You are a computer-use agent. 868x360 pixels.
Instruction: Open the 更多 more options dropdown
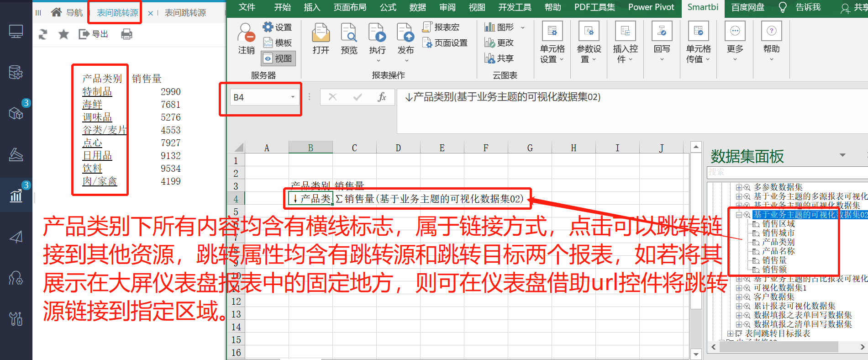pyautogui.click(x=735, y=42)
